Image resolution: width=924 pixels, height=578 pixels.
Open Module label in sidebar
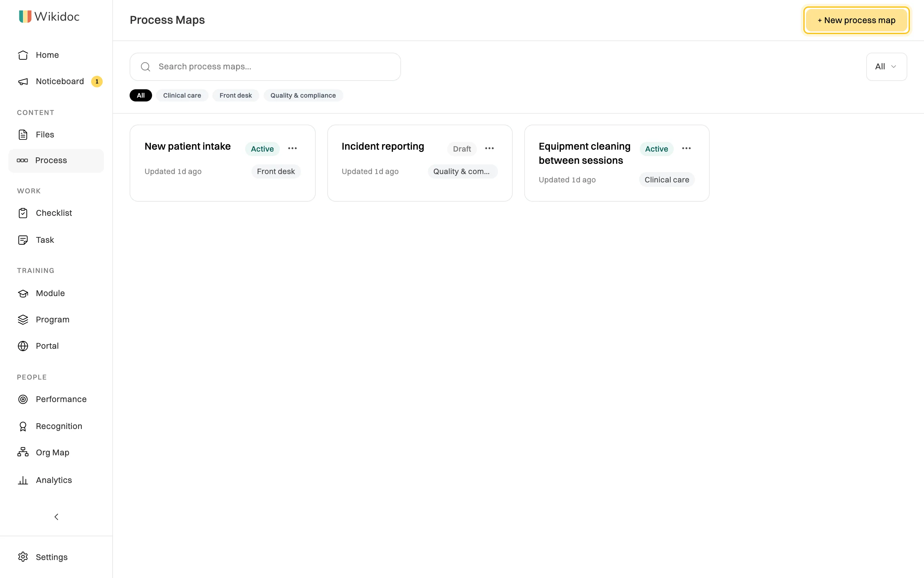[x=50, y=293]
